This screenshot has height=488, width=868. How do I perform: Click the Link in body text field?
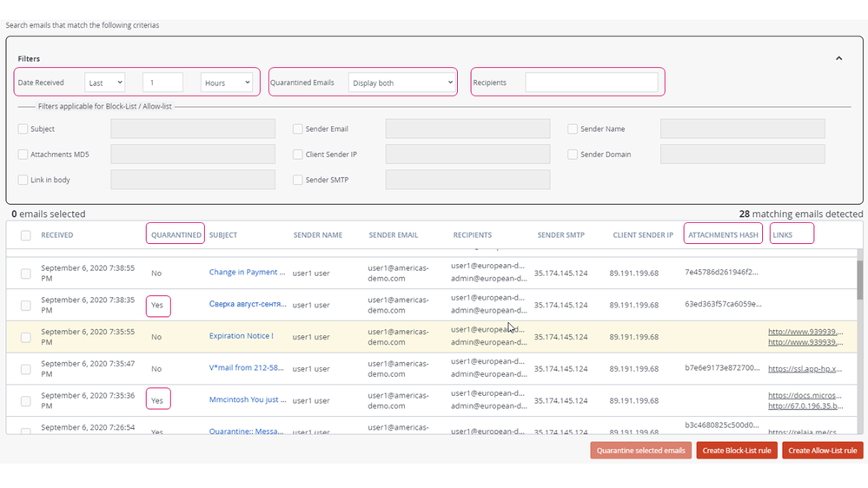pos(193,180)
